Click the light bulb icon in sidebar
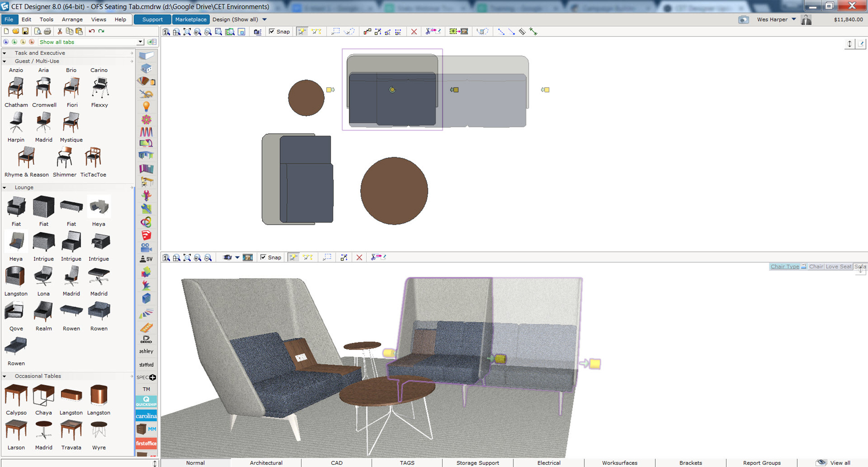 146,106
